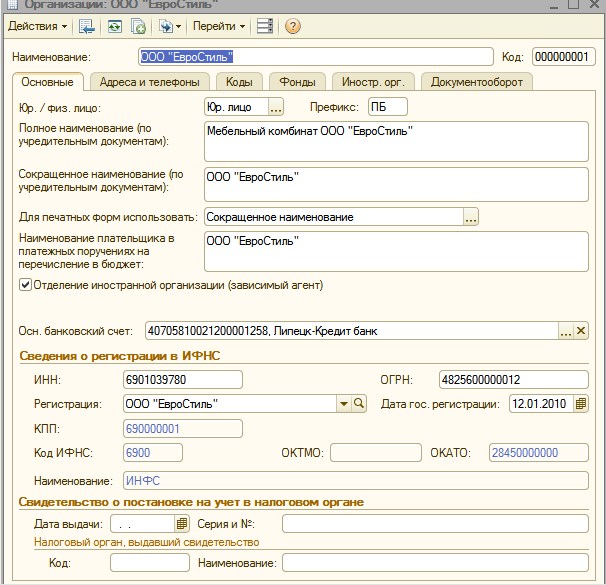Click the Дата гос. регистрации field 12.01.2010

tap(541, 404)
